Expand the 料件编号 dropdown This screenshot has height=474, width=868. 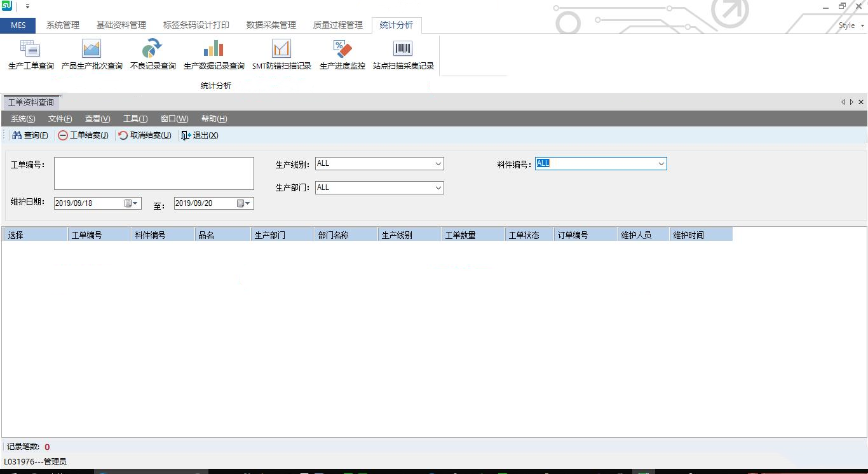(x=661, y=164)
